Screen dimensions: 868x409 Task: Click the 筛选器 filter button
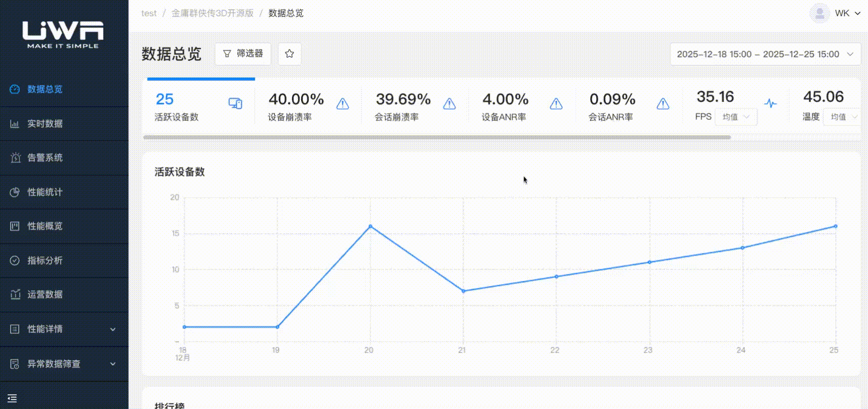tap(243, 54)
